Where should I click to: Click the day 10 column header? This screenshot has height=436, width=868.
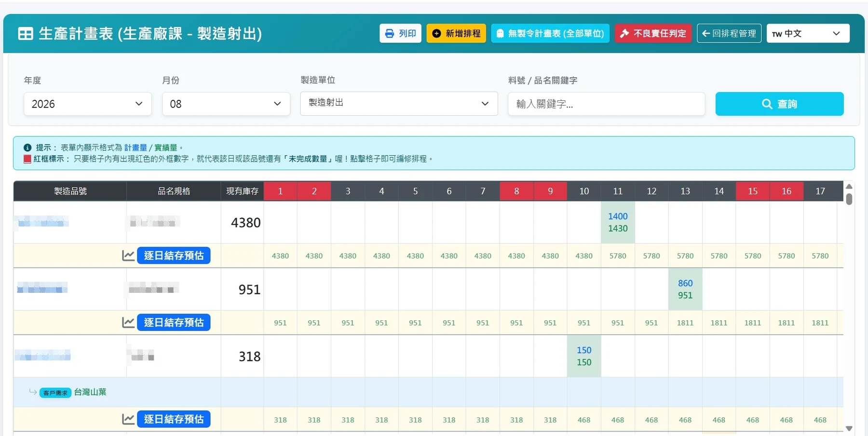(584, 191)
